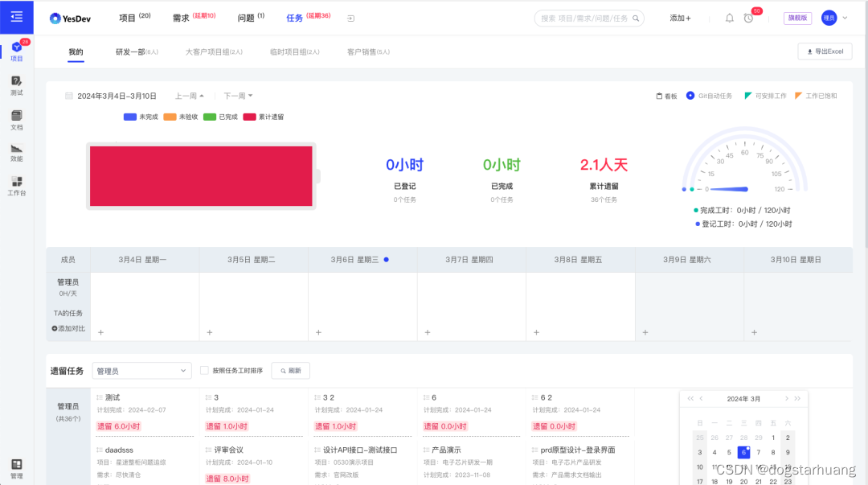Open the 文档 section from the sidebar
Image resolution: width=868 pixels, height=485 pixels.
pos(16,120)
